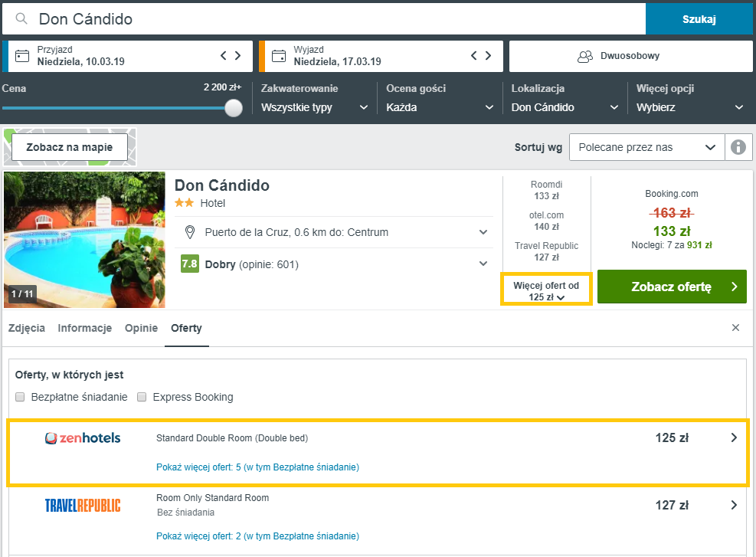The height and width of the screenshot is (557, 756).
Task: Click the zenhotels logo
Action: point(83,438)
